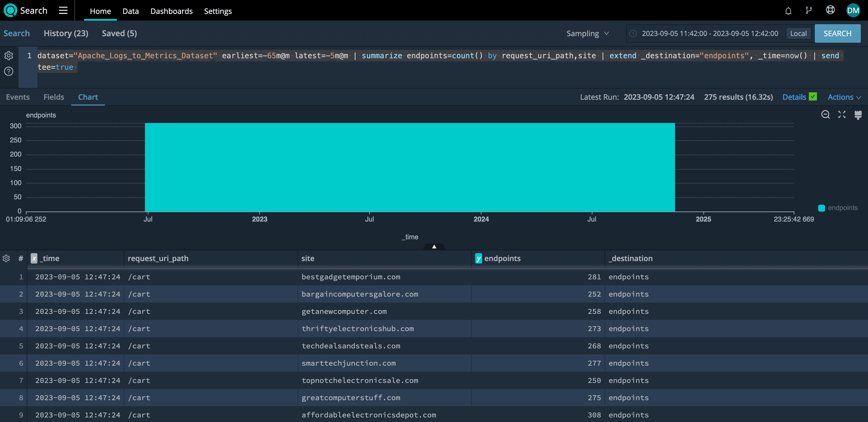Toggle the y-axis marker on endpoints column

(479, 258)
